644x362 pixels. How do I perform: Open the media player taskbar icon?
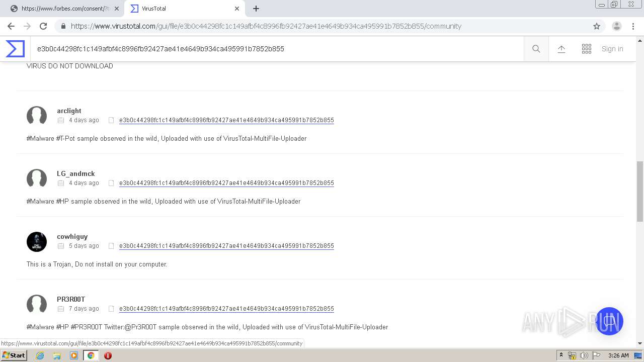point(74,355)
